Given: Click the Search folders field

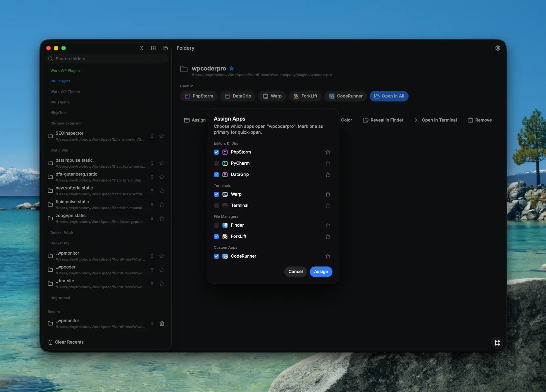Looking at the screenshot, I should point(107,59).
